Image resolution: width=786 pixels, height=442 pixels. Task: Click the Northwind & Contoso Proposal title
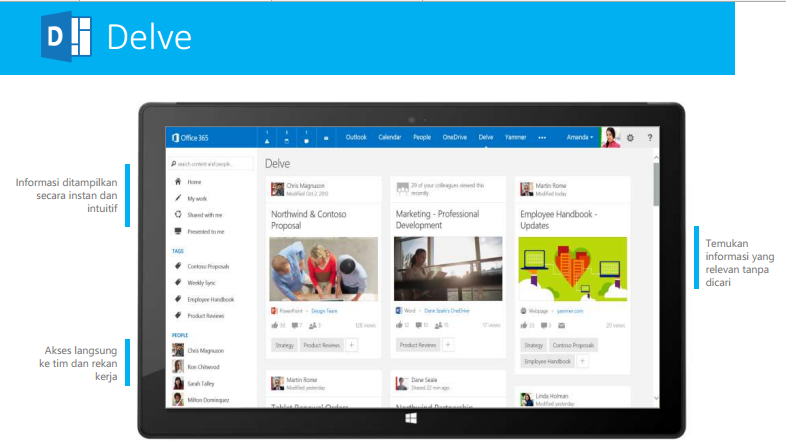pyautogui.click(x=309, y=219)
